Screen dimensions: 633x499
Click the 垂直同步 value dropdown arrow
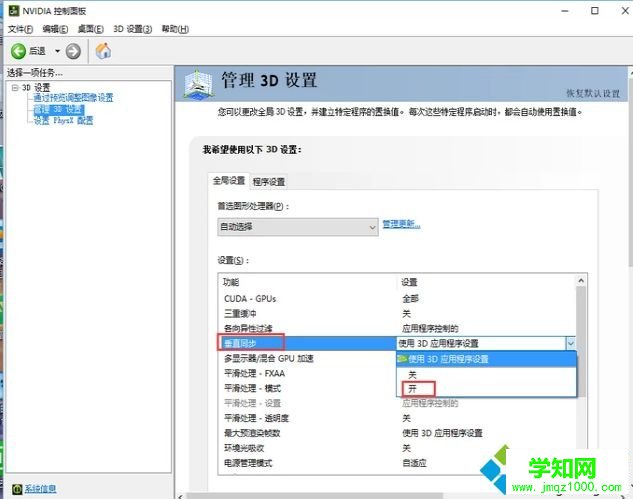coord(570,344)
